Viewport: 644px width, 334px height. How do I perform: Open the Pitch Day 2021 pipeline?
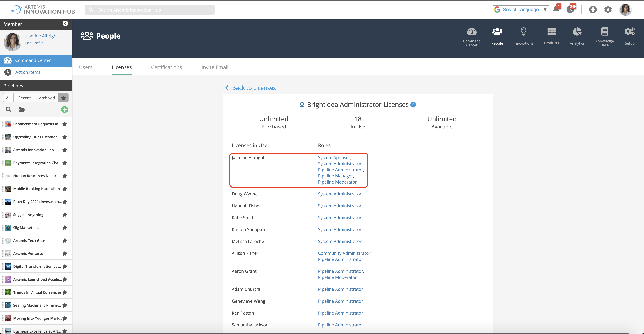tap(38, 202)
